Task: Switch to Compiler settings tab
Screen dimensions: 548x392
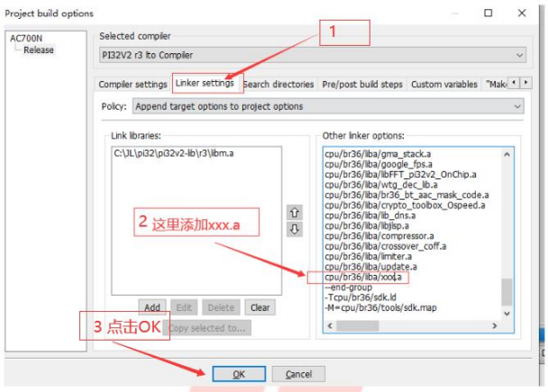Action: 132,84
